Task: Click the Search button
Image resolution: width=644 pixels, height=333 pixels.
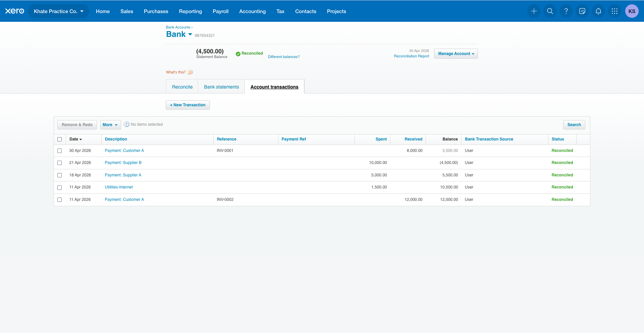Action: click(x=574, y=125)
